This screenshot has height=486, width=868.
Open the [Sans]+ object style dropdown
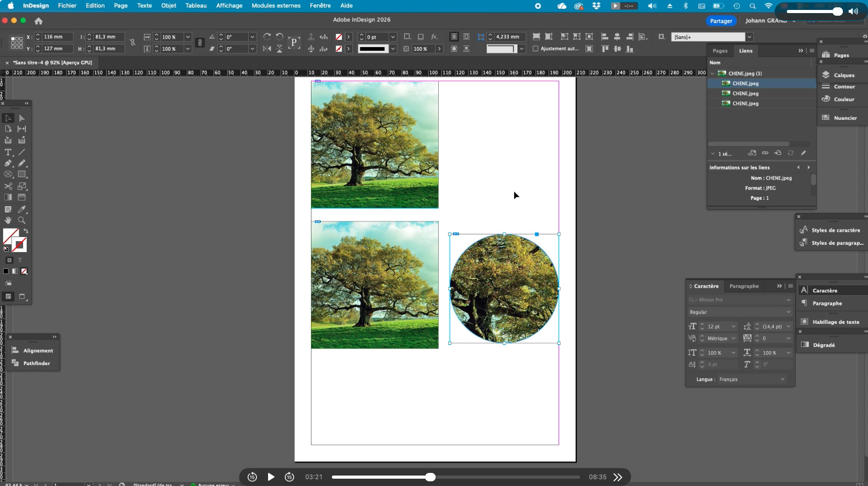point(749,37)
